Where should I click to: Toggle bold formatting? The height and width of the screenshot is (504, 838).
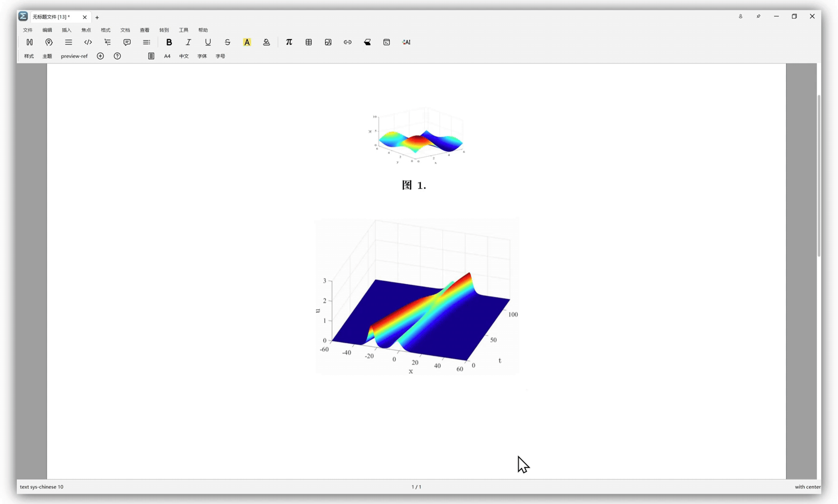click(169, 42)
